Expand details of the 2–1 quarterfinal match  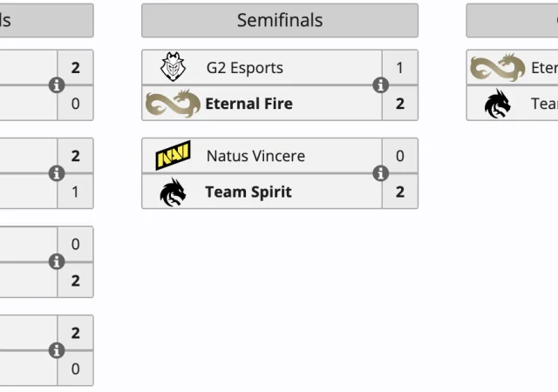pyautogui.click(x=57, y=173)
